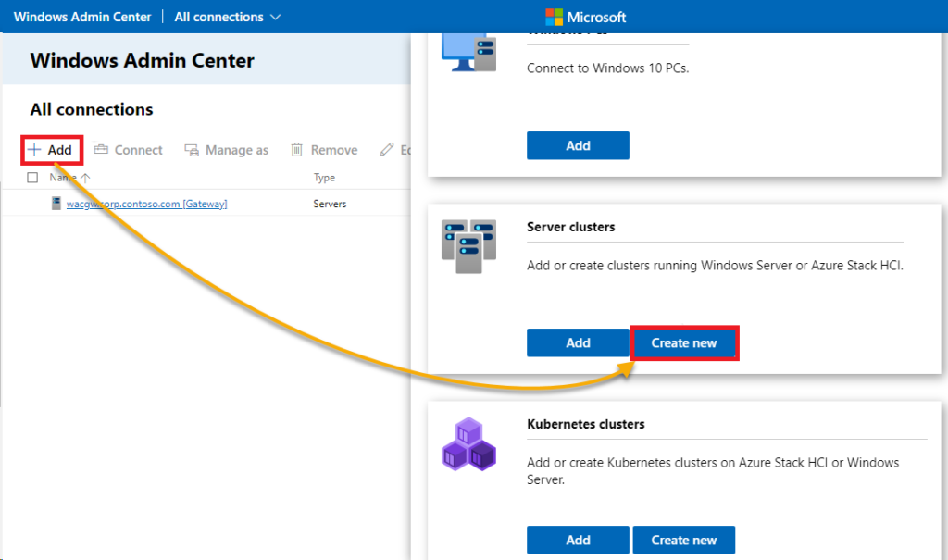Click the Connect toolbar icon
The width and height of the screenshot is (948, 560).
pyautogui.click(x=102, y=149)
